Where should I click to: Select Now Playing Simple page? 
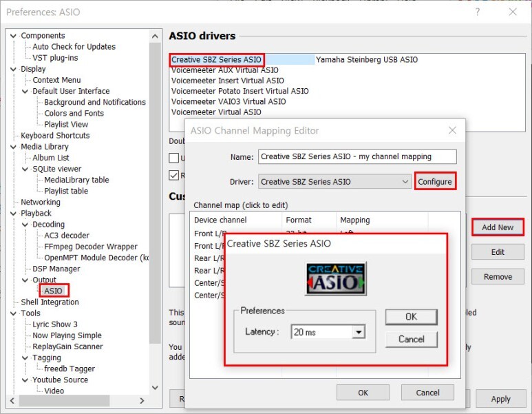point(67,335)
